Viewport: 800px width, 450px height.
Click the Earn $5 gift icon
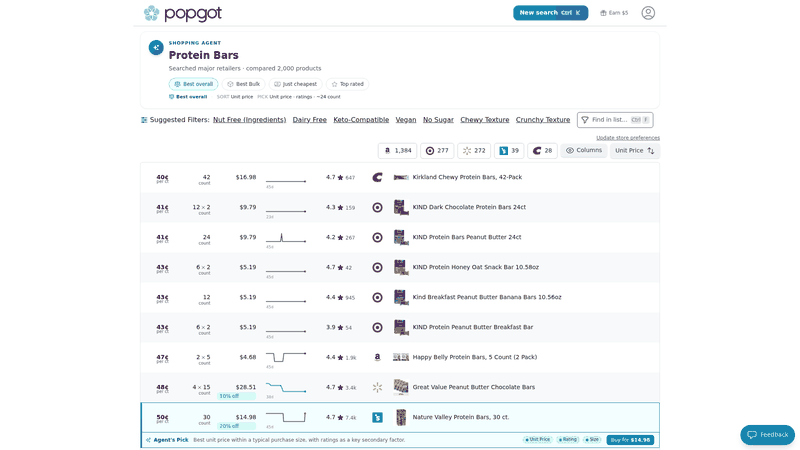pos(603,13)
